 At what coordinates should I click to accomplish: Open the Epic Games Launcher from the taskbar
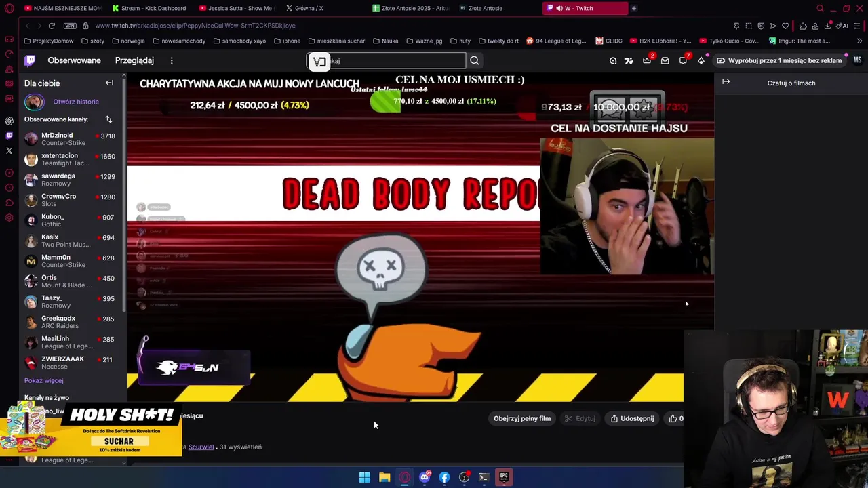pyautogui.click(x=504, y=477)
